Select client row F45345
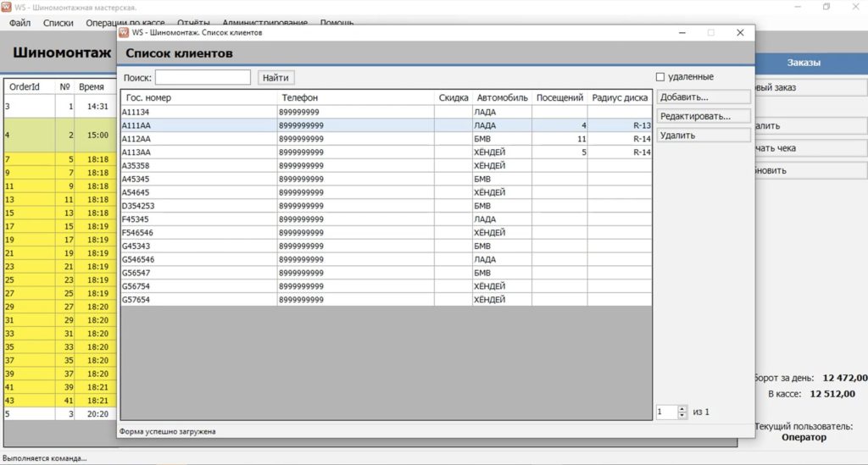Image resolution: width=868 pixels, height=465 pixels. point(387,219)
